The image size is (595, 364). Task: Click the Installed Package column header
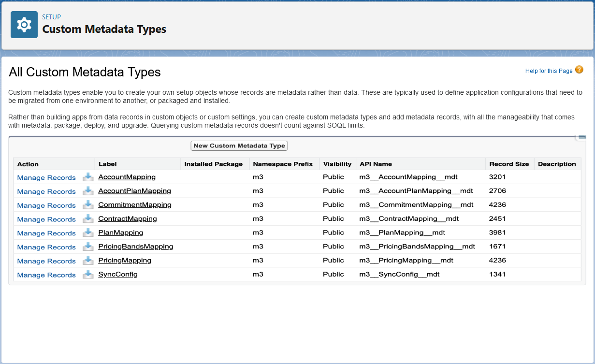tap(214, 164)
